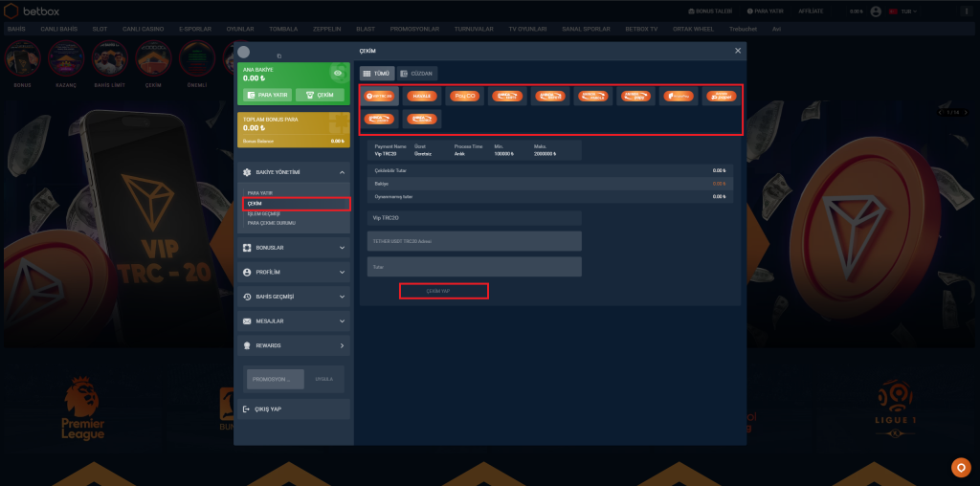Expand the BONUSLAR section
The height and width of the screenshot is (486, 980).
pos(294,248)
